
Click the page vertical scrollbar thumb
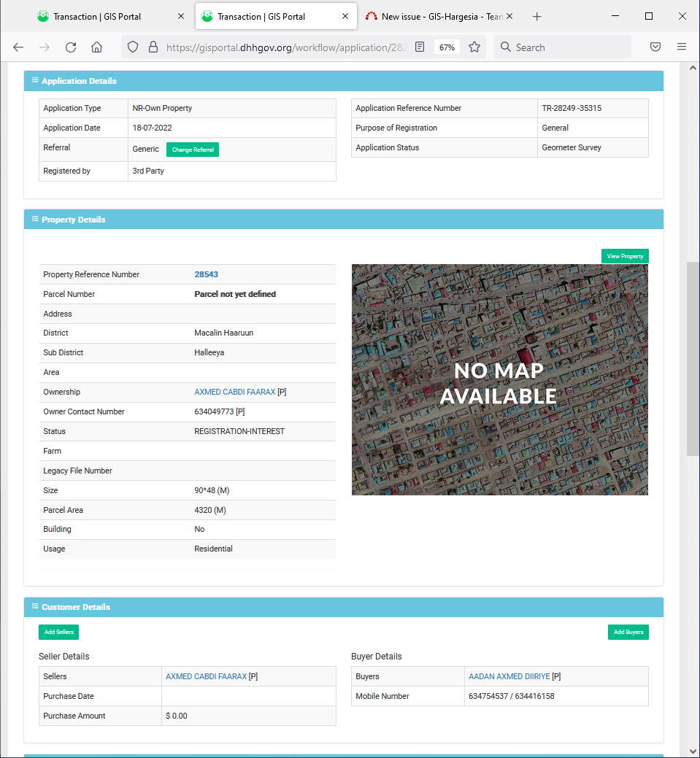click(693, 359)
